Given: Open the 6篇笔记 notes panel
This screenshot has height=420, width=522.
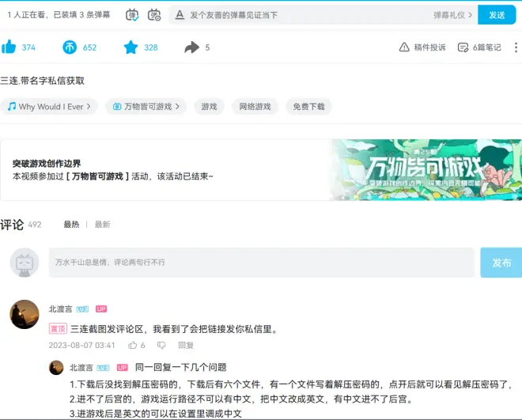Looking at the screenshot, I should point(479,47).
